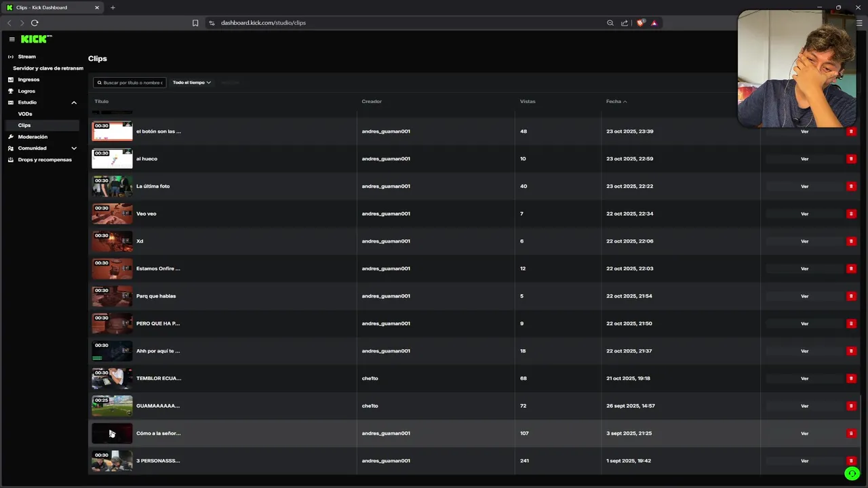Open the "al hueco" clip thumbnail
Screen dimensions: 868x488
tap(112, 159)
